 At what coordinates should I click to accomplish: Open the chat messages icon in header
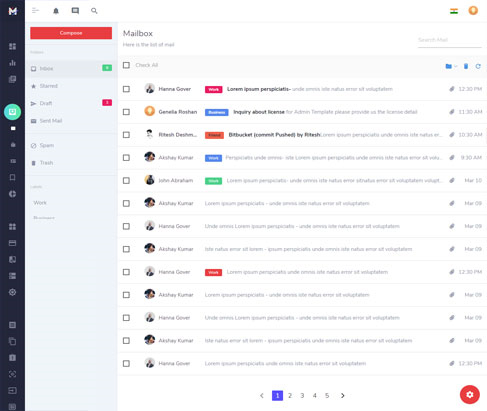pyautogui.click(x=75, y=11)
